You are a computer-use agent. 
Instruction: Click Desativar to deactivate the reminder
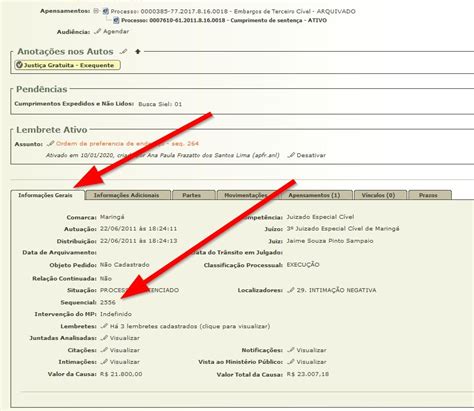click(311, 155)
